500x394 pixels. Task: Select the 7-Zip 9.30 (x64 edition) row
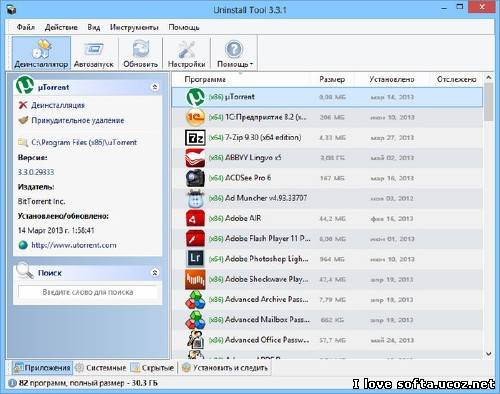(x=327, y=138)
